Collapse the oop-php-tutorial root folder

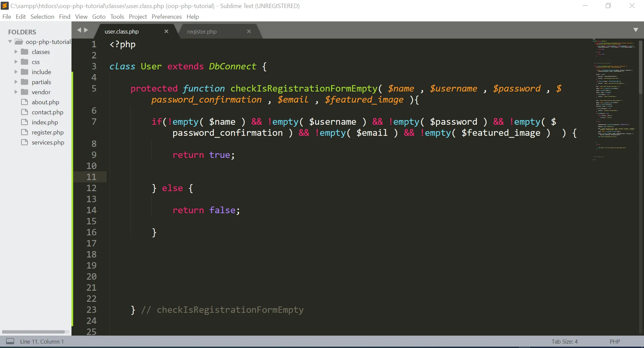click(10, 42)
